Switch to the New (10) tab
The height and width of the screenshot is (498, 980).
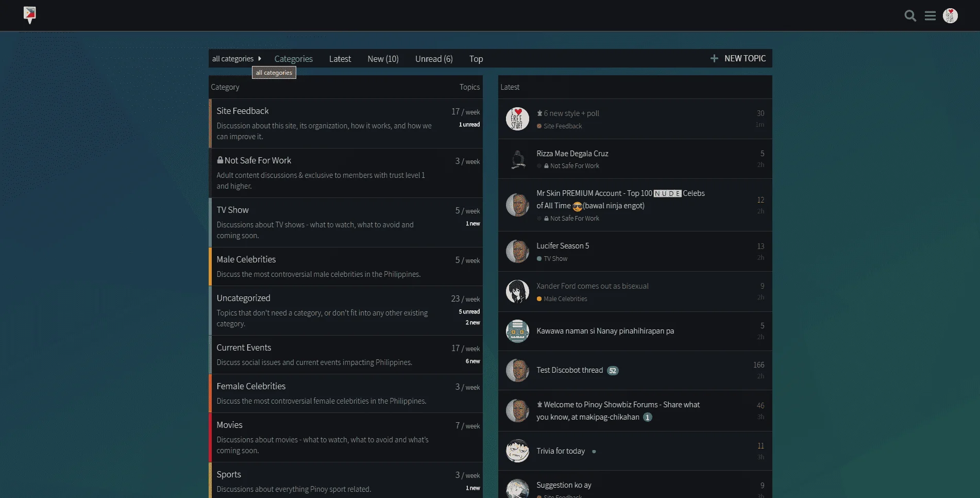click(383, 59)
